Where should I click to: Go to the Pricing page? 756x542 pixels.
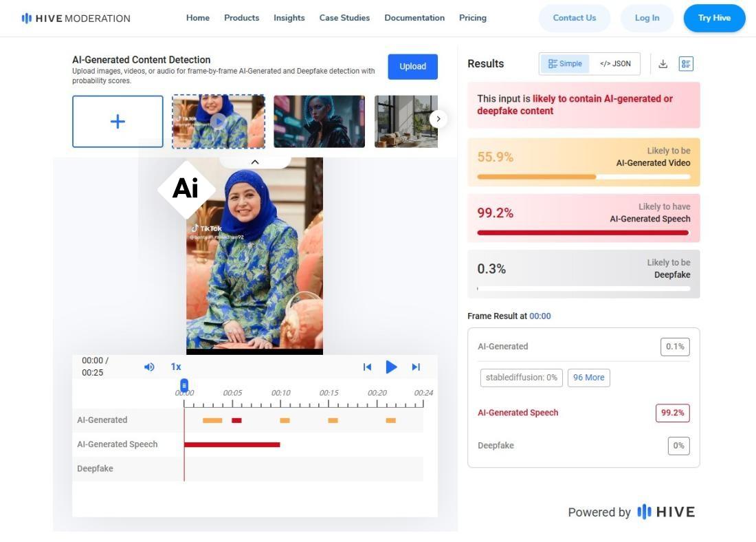click(x=472, y=18)
